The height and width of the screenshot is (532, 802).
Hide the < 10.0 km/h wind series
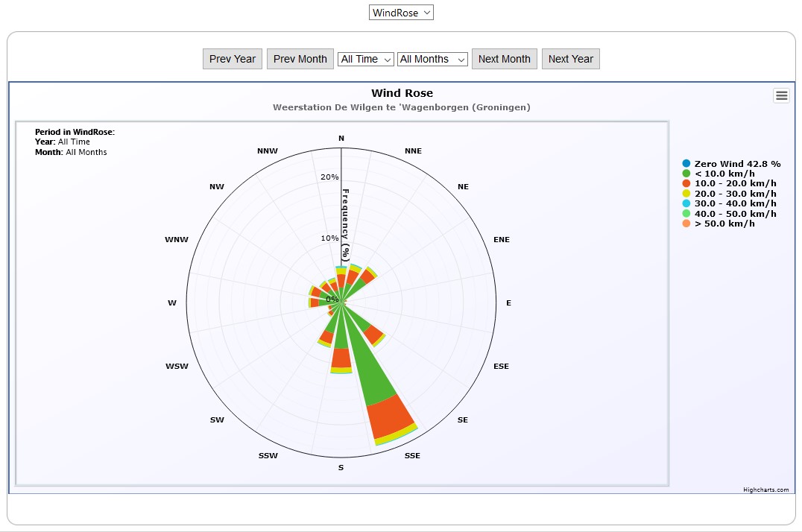tap(725, 174)
